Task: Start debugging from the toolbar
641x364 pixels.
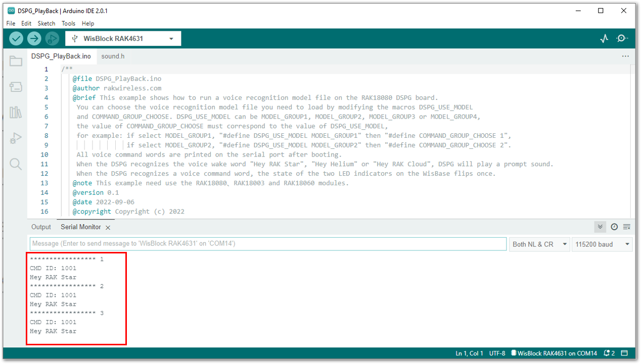Action: (x=52, y=38)
